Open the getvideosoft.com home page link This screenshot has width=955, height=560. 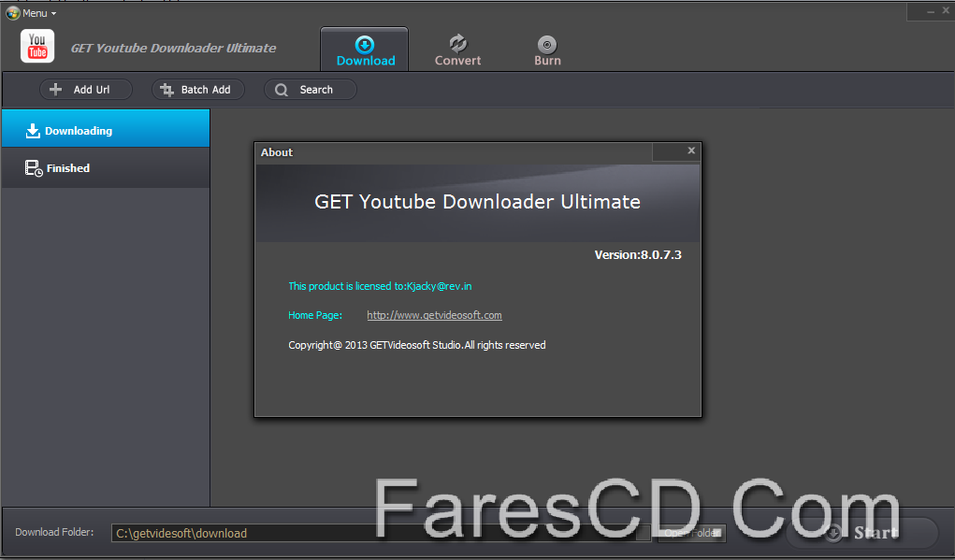coord(434,315)
